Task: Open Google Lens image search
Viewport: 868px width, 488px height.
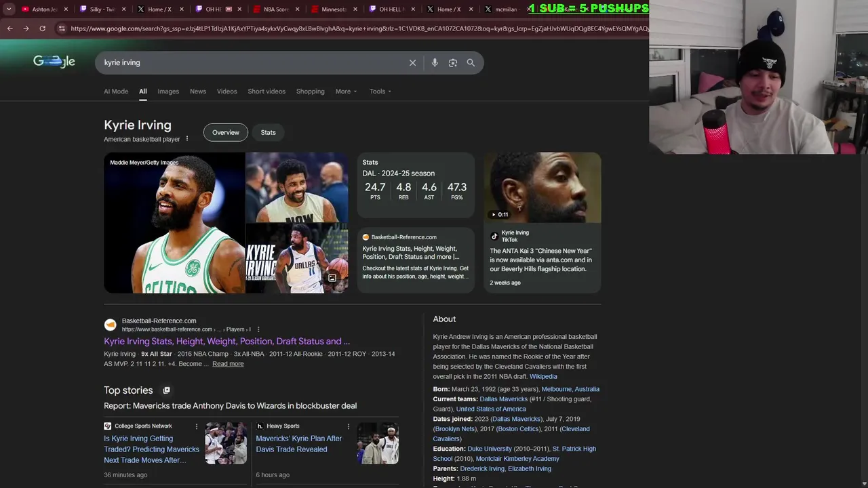Action: pyautogui.click(x=452, y=62)
